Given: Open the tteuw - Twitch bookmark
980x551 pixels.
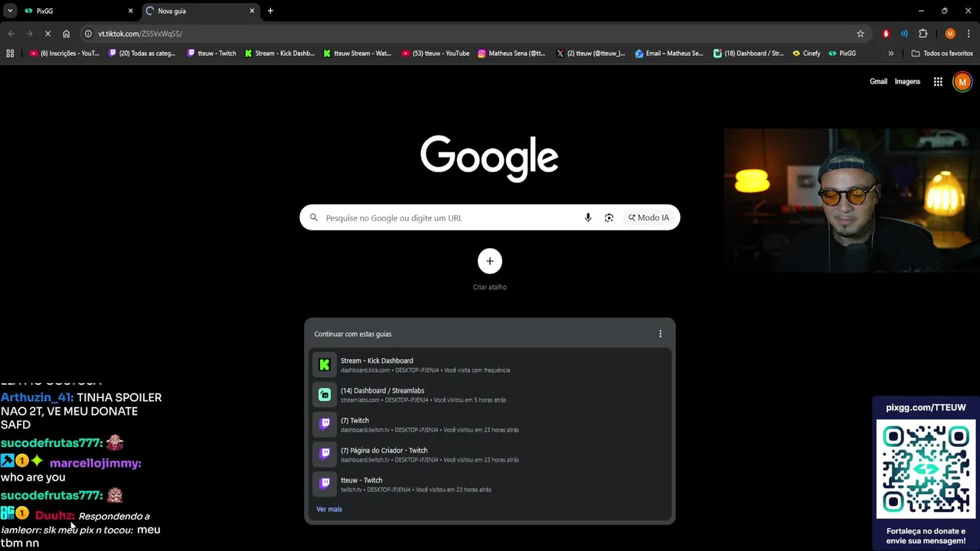Looking at the screenshot, I should point(212,54).
